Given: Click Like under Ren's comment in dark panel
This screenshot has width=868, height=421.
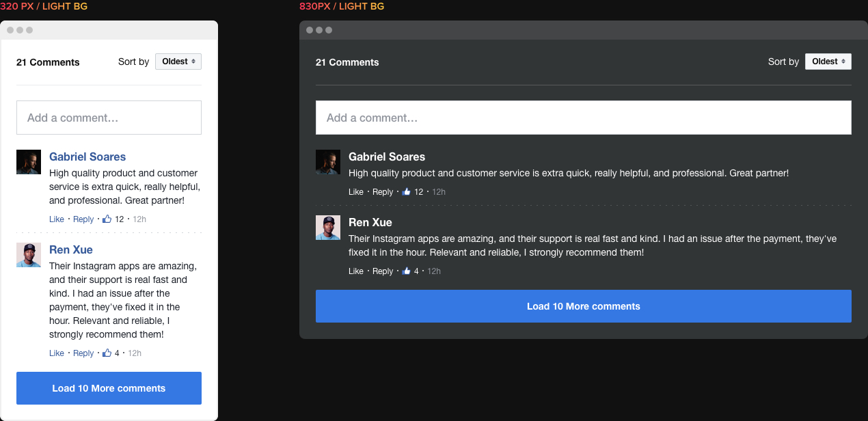Looking at the screenshot, I should pyautogui.click(x=356, y=271).
